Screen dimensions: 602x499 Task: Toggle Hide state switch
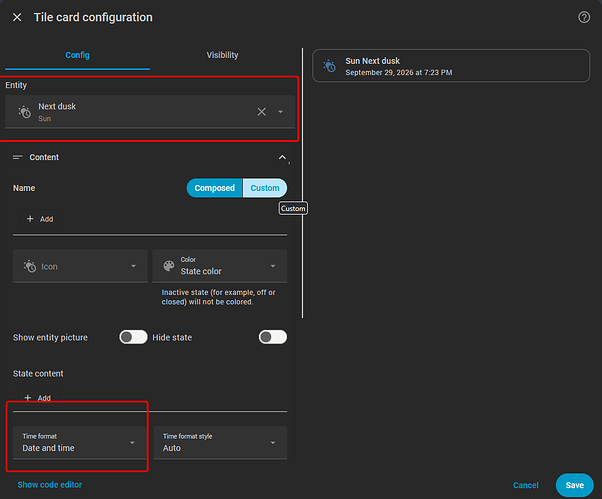[273, 337]
